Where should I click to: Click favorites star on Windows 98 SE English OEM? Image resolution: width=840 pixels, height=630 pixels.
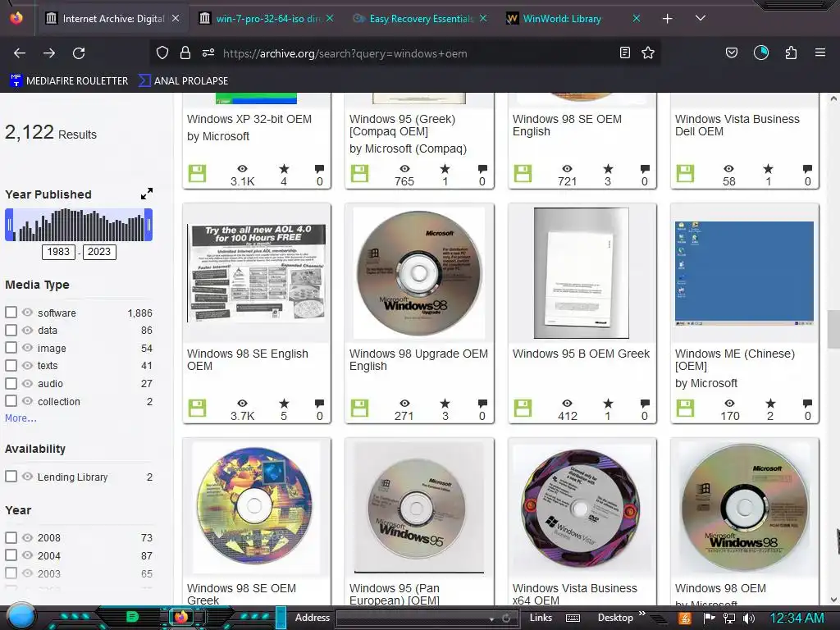point(284,404)
